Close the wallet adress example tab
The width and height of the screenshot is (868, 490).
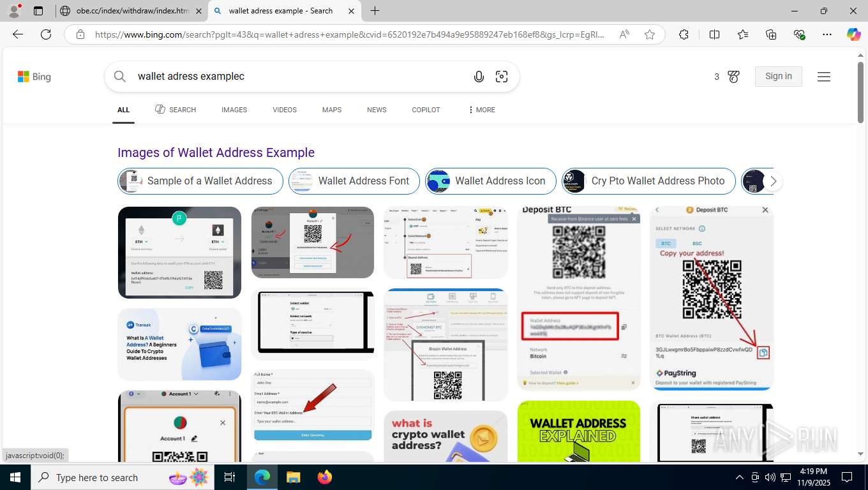click(x=352, y=11)
